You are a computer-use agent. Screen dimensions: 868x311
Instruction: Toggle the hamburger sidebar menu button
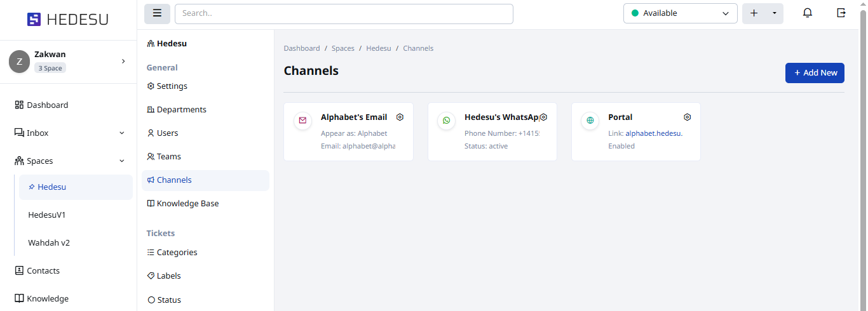[x=157, y=13]
